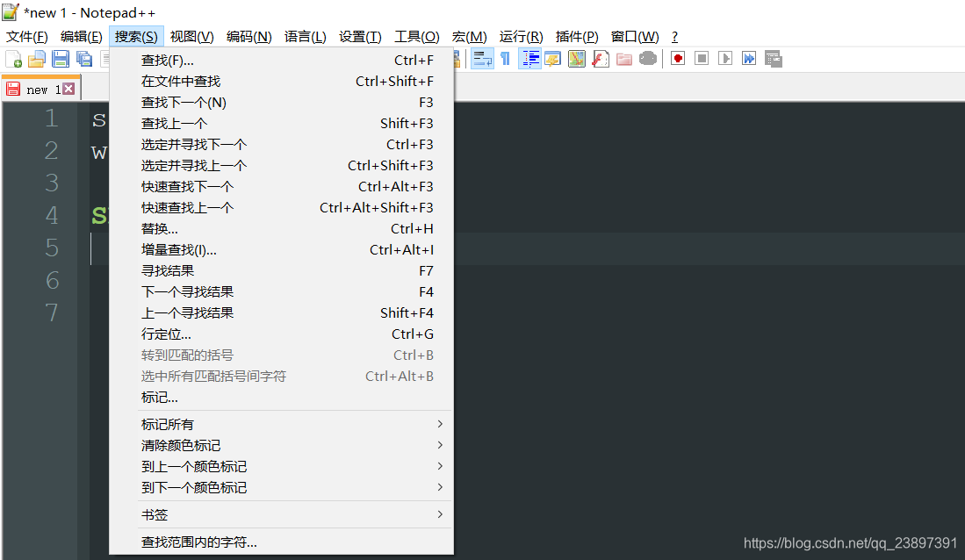965x560 pixels.
Task: Toggle the Word wrap toolbar icon
Action: pos(482,59)
